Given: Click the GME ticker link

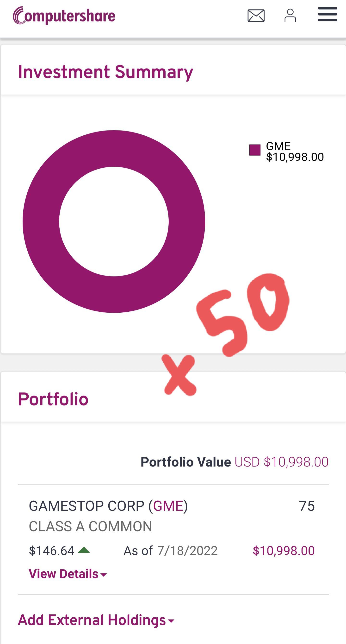Looking at the screenshot, I should tap(168, 506).
